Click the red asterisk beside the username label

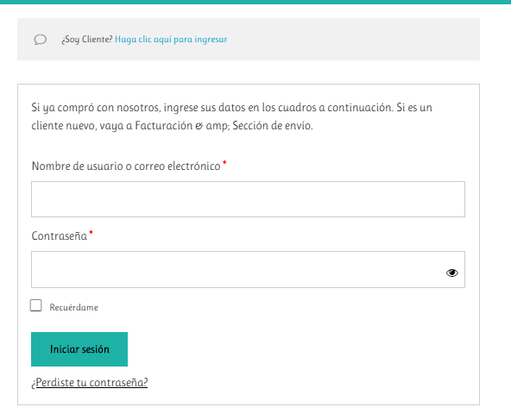[224, 162]
